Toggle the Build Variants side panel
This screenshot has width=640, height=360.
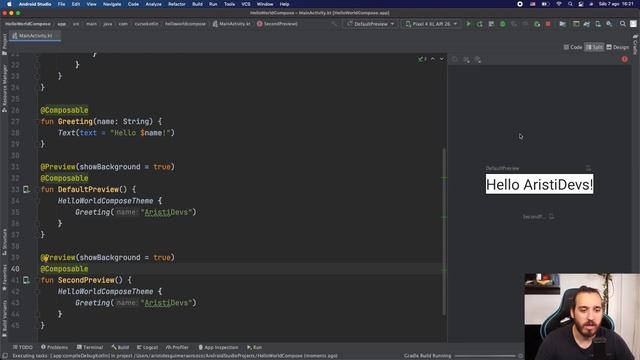pos(4,318)
